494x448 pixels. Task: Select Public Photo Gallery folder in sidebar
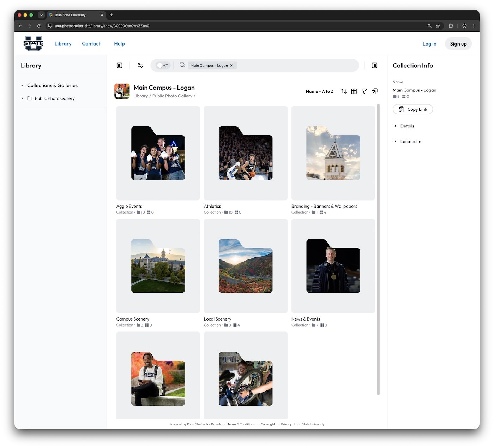(55, 98)
